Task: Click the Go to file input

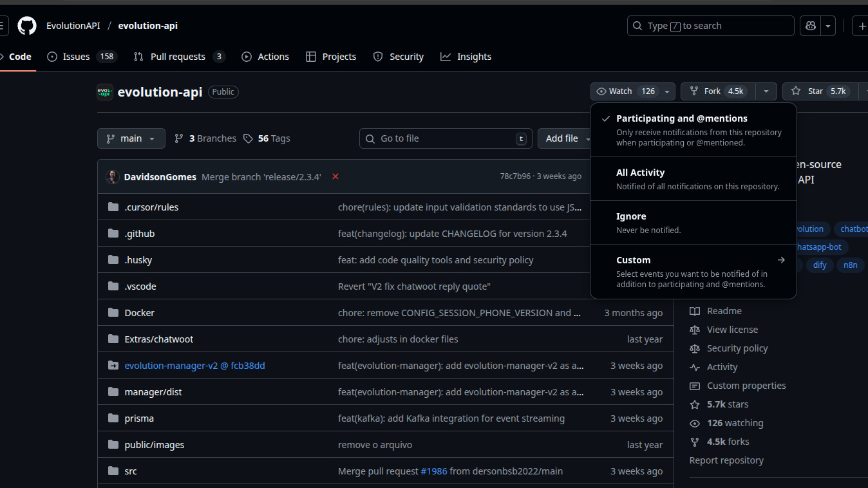Action: 446,138
